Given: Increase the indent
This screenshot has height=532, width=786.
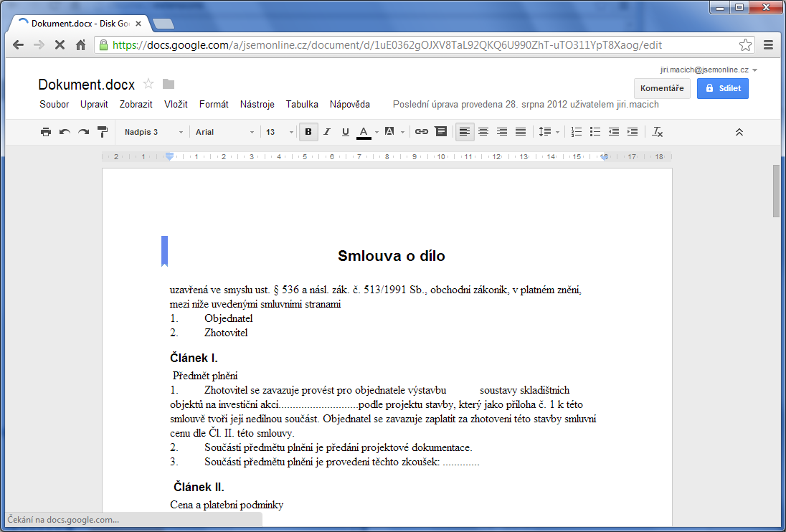Looking at the screenshot, I should point(633,132).
